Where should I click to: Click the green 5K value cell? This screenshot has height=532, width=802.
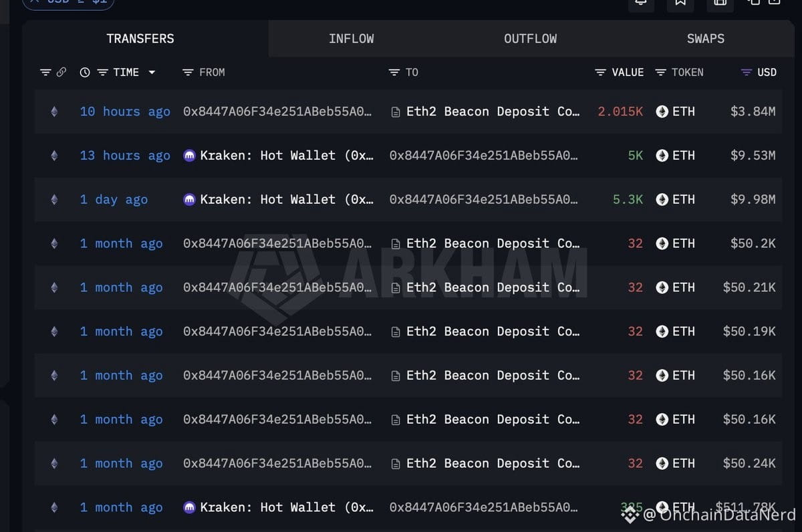[x=635, y=156]
